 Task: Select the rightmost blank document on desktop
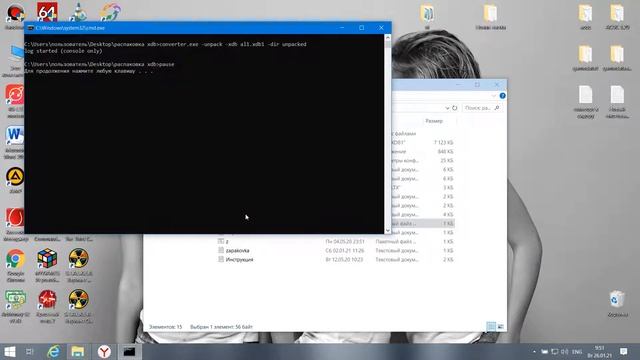click(x=617, y=102)
